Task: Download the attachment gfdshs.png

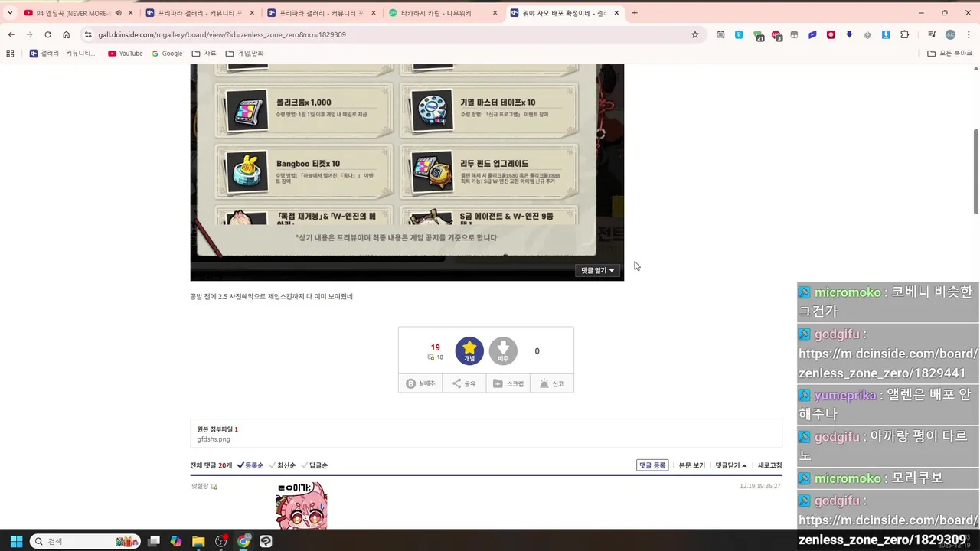Action: 214,439
